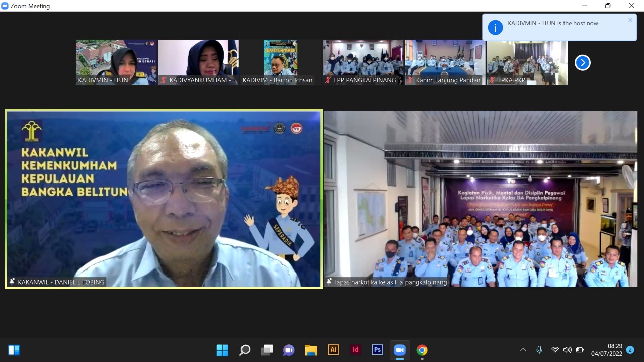
Task: Launch Adobe Illustrator from the taskbar
Action: (333, 350)
